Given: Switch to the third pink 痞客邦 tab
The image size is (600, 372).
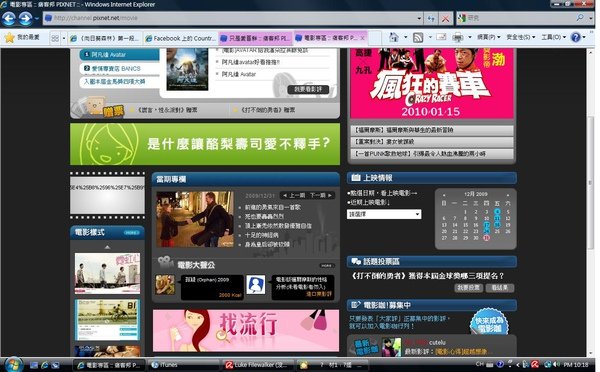Looking at the screenshot, I should click(x=256, y=38).
